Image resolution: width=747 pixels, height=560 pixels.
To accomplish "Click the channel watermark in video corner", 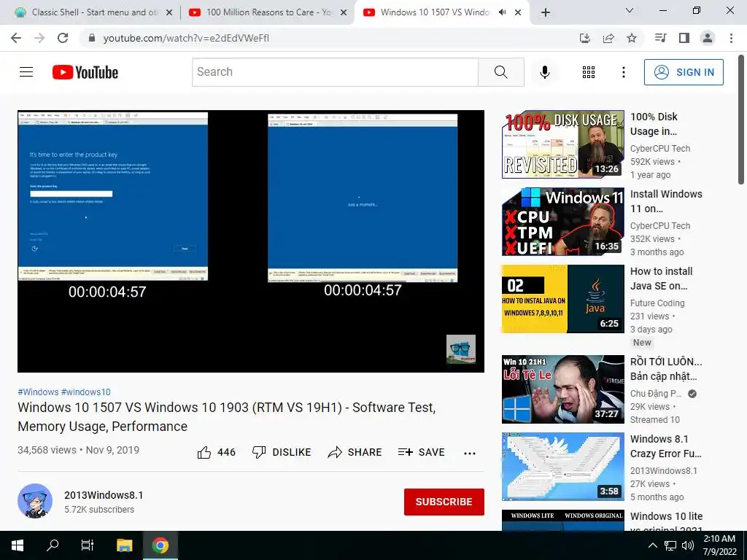I will [x=461, y=349].
